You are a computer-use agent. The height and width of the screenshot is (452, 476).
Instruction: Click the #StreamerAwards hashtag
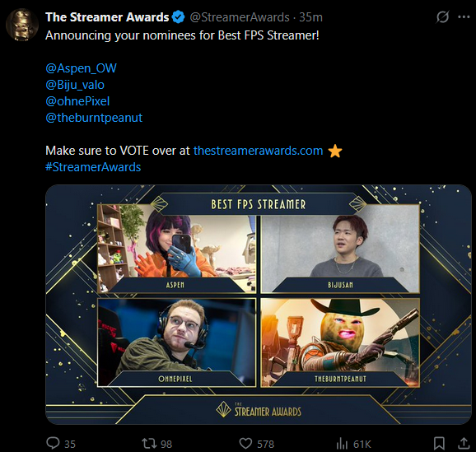click(x=93, y=167)
